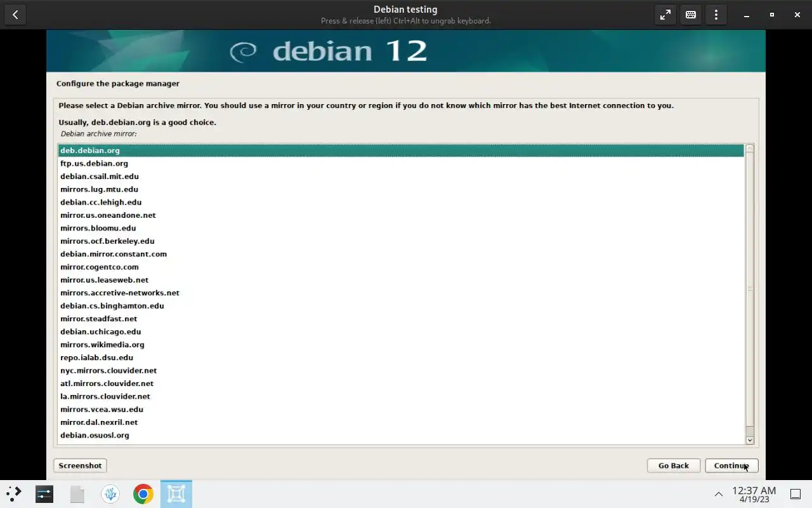Select mirror mirrors.ocf.berkeley.edu
The image size is (812, 508).
tap(400, 241)
